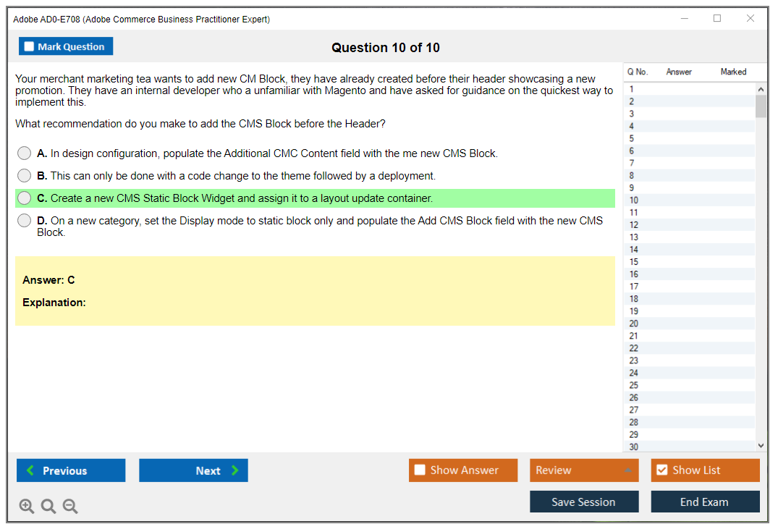Choose answer option B radio button
778x532 pixels.
click(25, 176)
